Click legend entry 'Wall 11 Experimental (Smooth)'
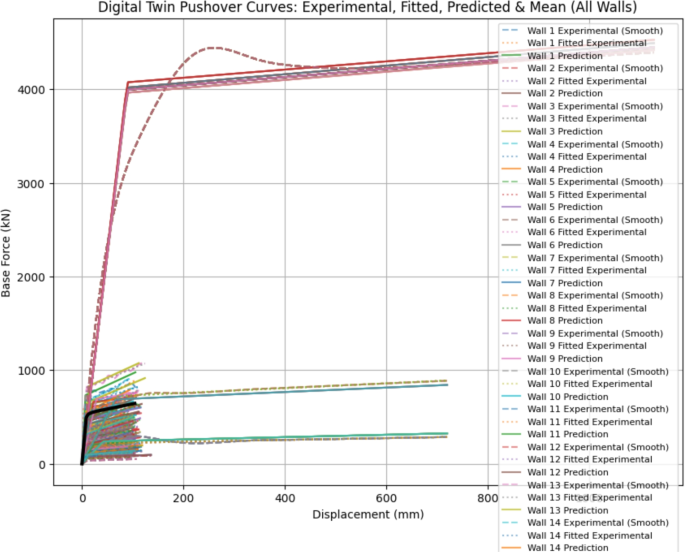Viewport: 685px width, 552px height. [x=585, y=409]
